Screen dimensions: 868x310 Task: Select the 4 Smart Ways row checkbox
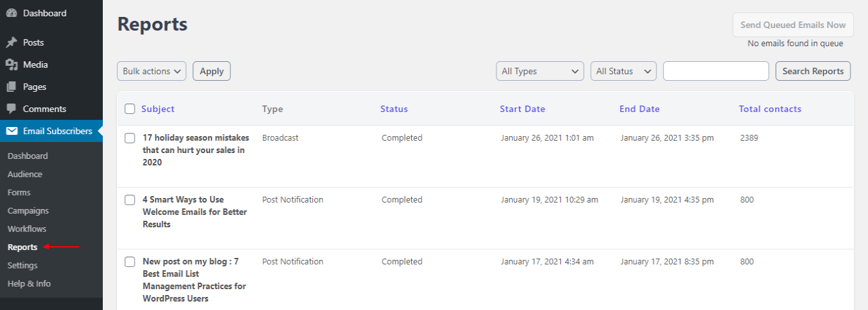coord(129,200)
